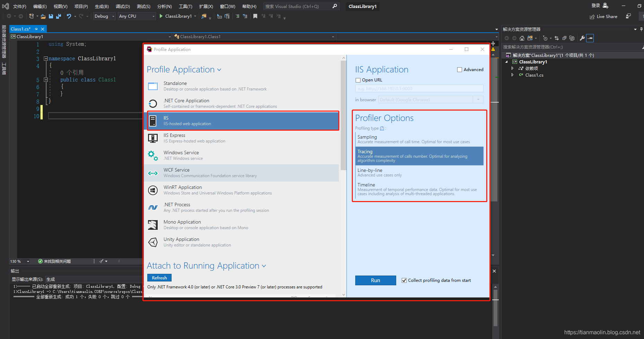Expand the Class1.cs tree node
This screenshot has width=644, height=339.
tap(512, 75)
